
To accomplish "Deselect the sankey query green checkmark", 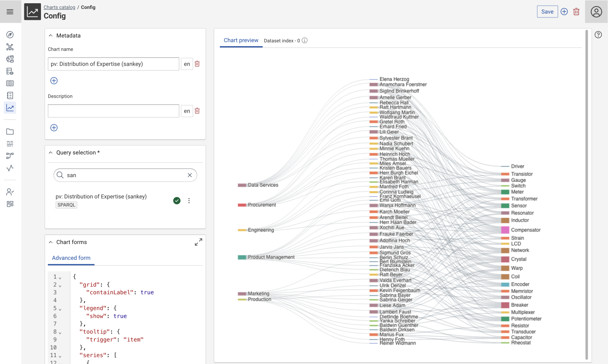I will coord(176,200).
